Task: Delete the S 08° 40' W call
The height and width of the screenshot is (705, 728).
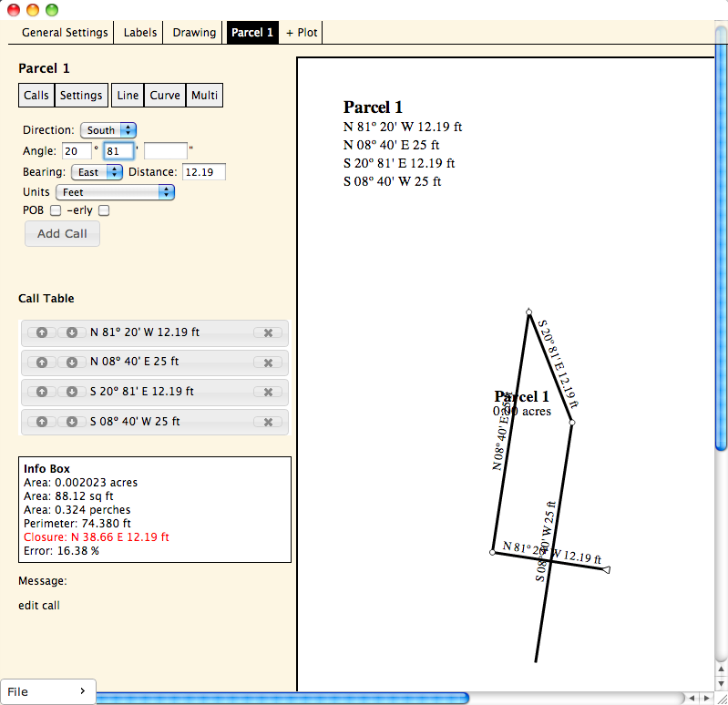Action: point(268,422)
